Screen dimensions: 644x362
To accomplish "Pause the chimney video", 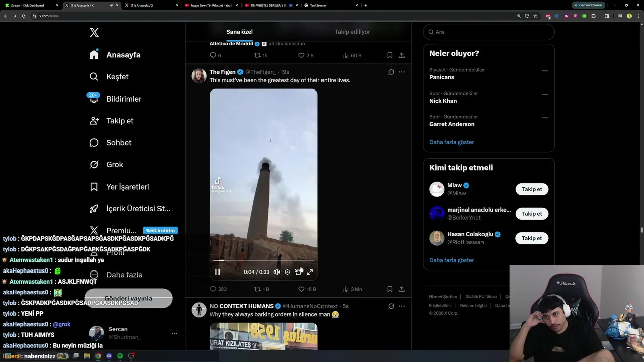I will pyautogui.click(x=217, y=272).
